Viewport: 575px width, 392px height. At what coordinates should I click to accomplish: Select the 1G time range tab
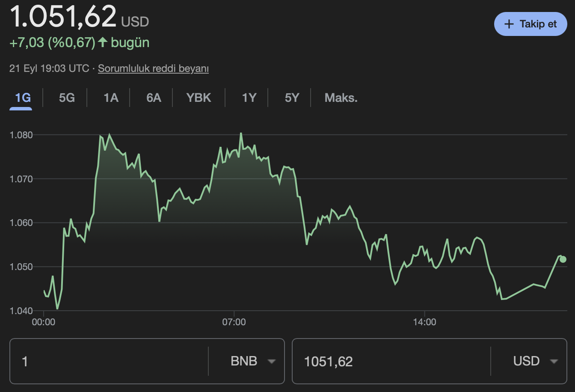tap(23, 98)
